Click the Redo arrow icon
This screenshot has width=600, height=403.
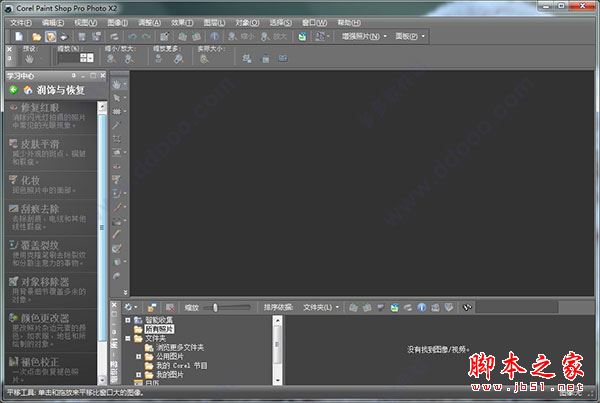(x=146, y=37)
